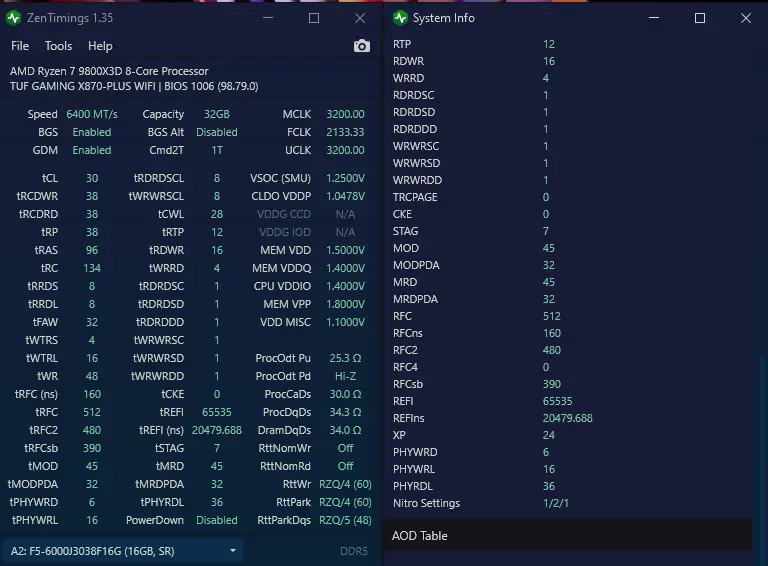Close the System Info window

pos(745,18)
